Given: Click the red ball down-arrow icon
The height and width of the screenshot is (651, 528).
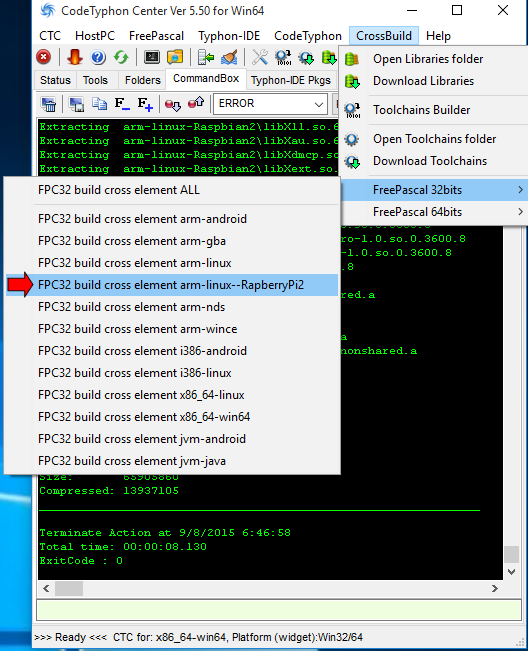Looking at the screenshot, I should (173, 104).
